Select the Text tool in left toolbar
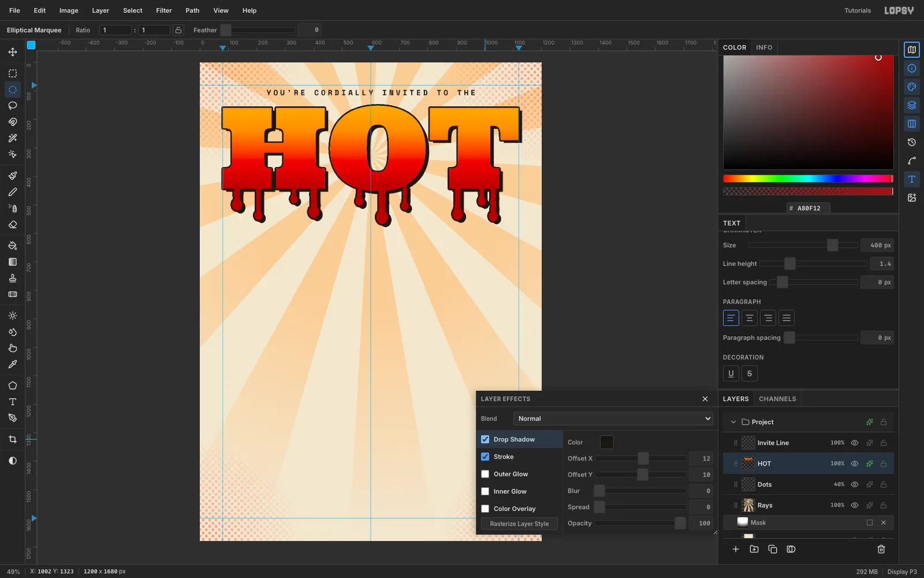 coord(13,402)
